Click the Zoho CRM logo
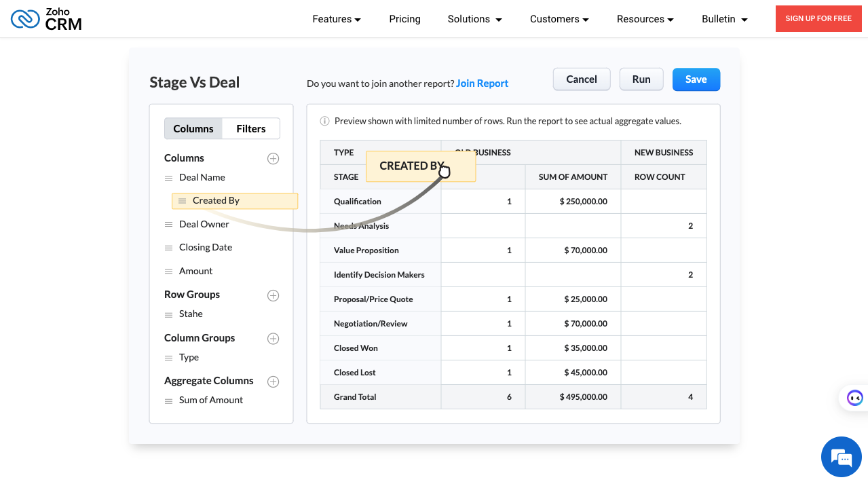 46,19
